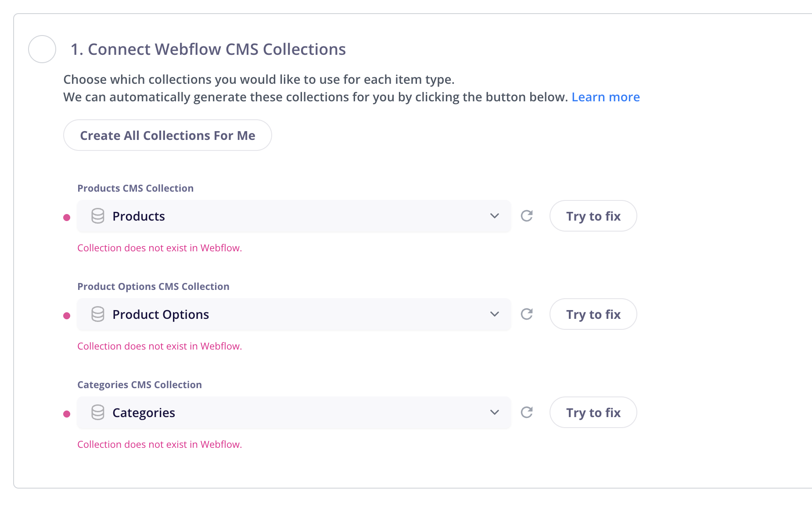The height and width of the screenshot is (507, 812).
Task: Click the database icon beside Categories
Action: point(98,412)
